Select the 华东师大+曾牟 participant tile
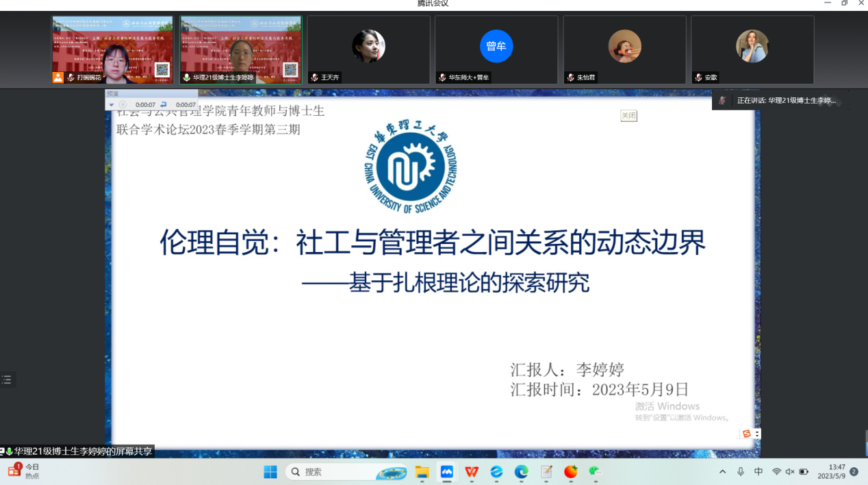 pyautogui.click(x=496, y=50)
